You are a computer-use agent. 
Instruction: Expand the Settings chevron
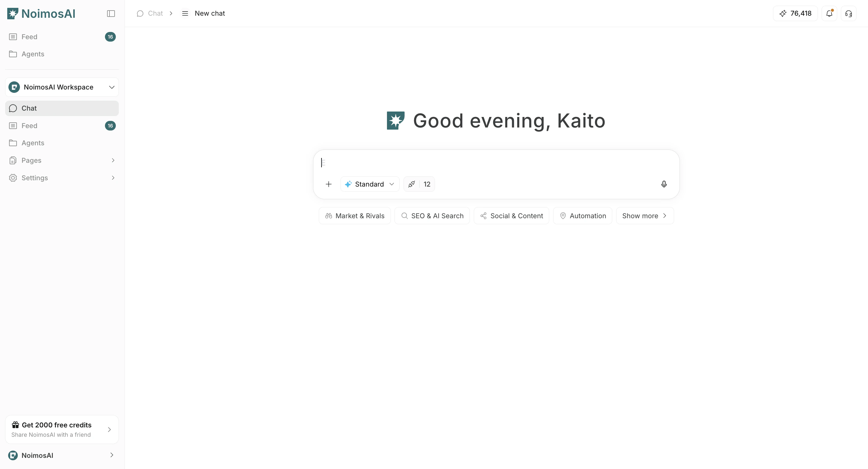(x=113, y=178)
